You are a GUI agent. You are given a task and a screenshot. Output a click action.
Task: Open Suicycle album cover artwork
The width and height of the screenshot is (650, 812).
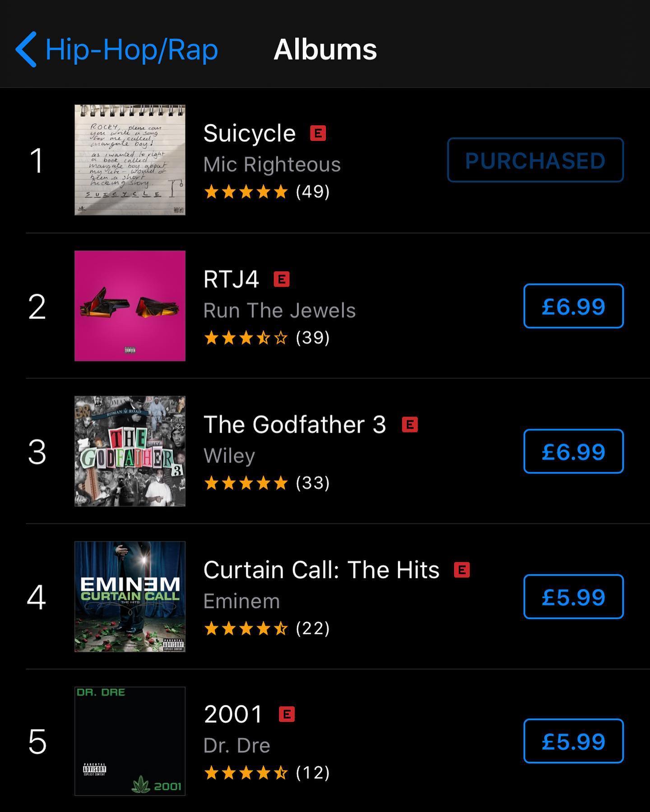click(x=130, y=160)
